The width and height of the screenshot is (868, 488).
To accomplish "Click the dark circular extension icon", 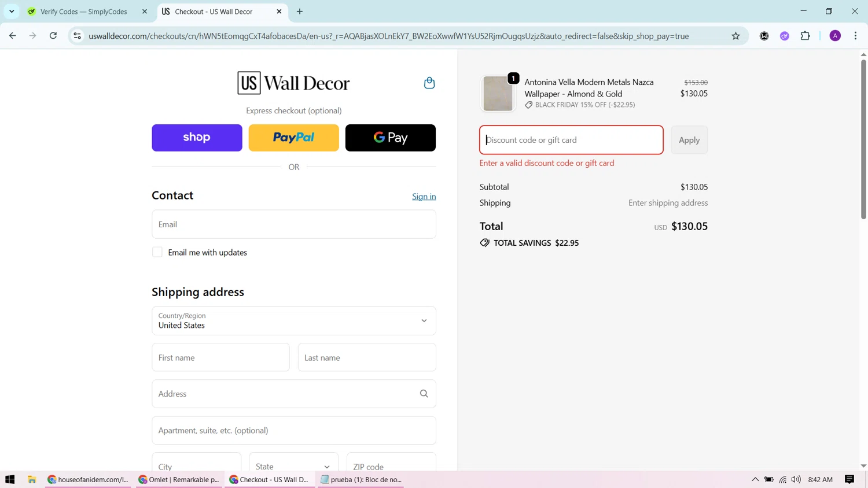I will pos(764,36).
